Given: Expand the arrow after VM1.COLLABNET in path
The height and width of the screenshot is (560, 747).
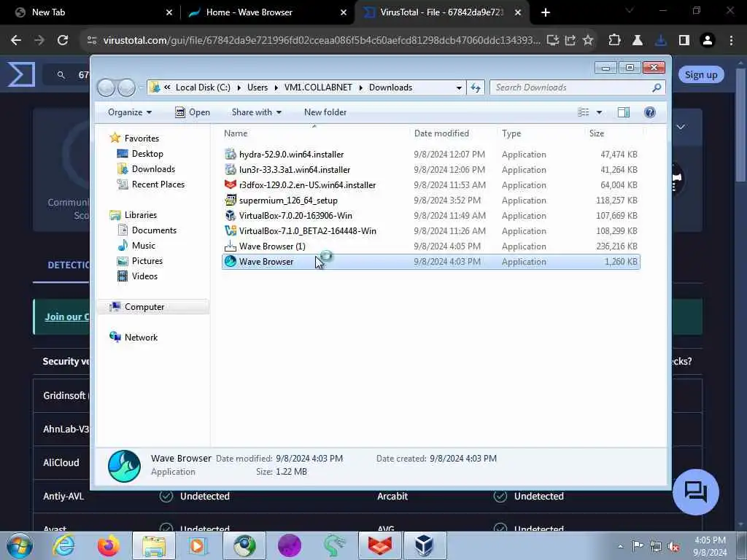Looking at the screenshot, I should point(360,87).
